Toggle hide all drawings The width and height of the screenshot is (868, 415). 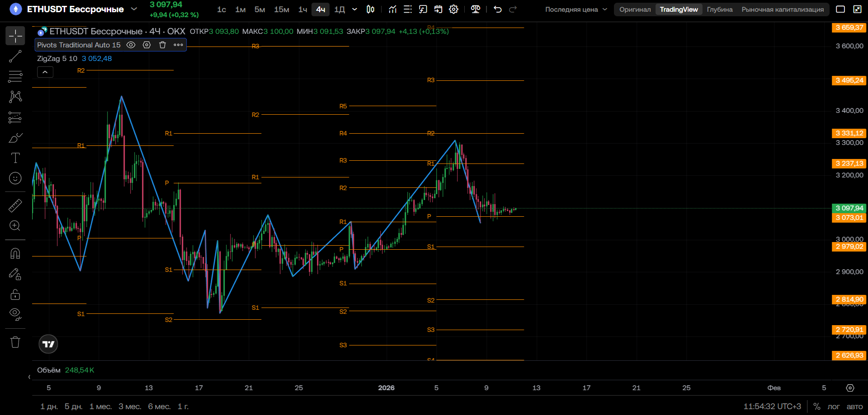click(x=15, y=314)
